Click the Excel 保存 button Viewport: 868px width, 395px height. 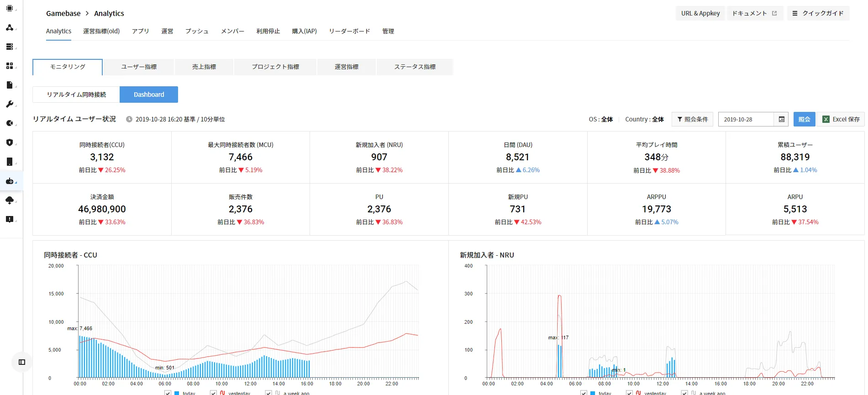coord(841,119)
